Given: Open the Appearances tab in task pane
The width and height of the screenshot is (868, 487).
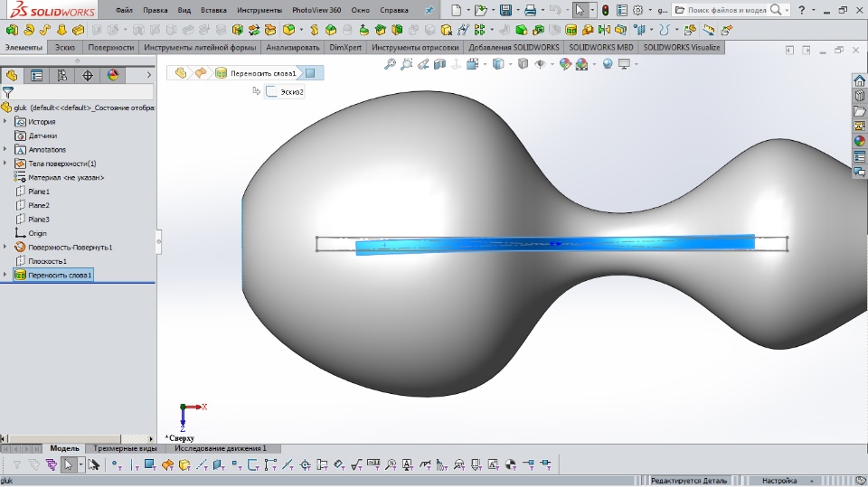Looking at the screenshot, I should [860, 141].
